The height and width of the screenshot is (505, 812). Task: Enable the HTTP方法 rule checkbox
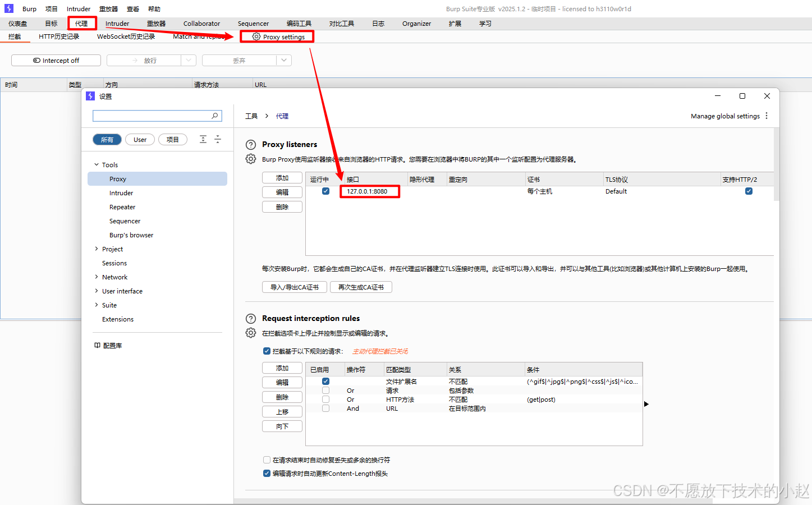[325, 400]
